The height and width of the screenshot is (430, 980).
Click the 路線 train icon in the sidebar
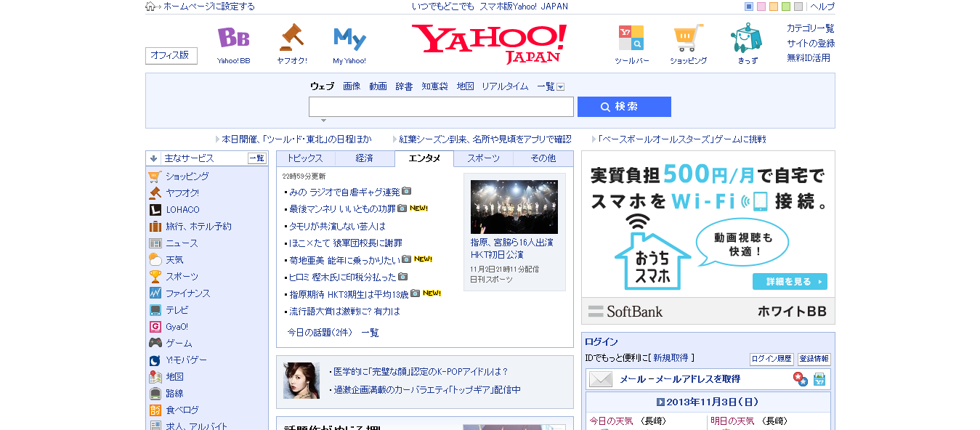point(155,393)
